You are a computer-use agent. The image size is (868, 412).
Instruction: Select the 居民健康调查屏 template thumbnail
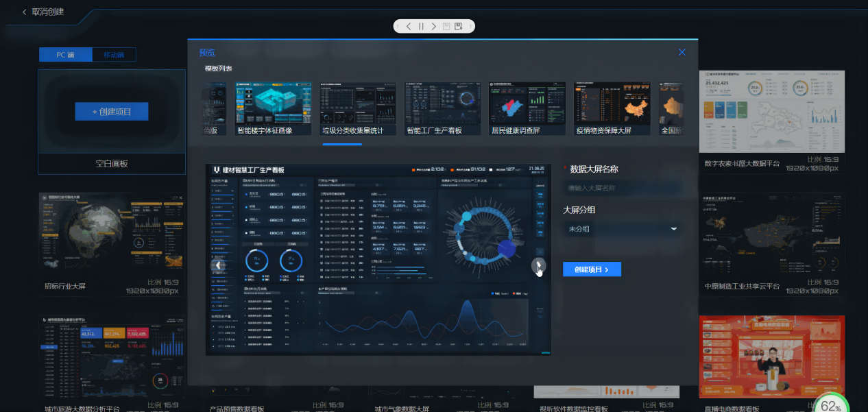pos(527,108)
